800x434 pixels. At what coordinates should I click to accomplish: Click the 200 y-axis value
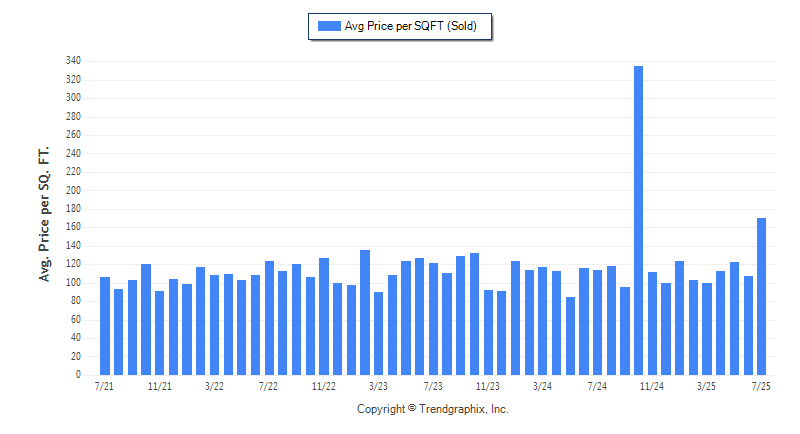[x=73, y=190]
